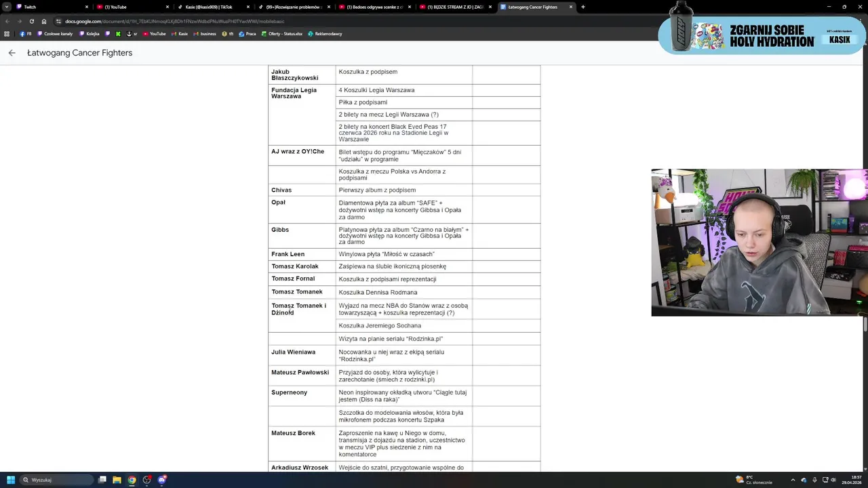Screen dimensions: 868x488
Task: Open the volume control in system tray
Action: [x=833, y=480]
